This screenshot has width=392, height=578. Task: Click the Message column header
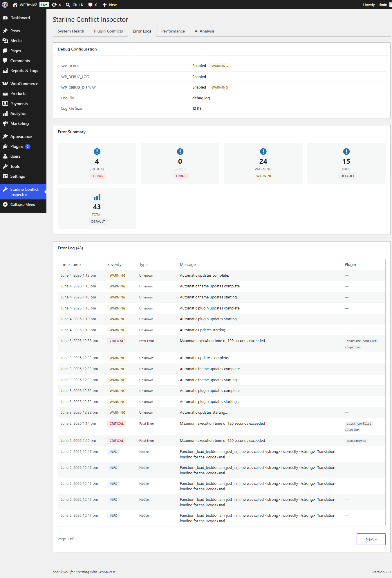click(188, 264)
